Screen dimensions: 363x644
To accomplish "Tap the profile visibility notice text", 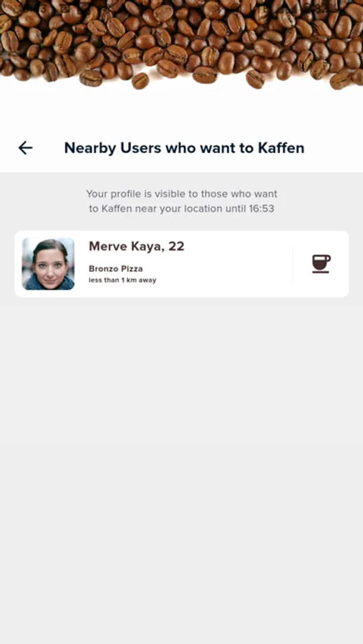I will [182, 201].
